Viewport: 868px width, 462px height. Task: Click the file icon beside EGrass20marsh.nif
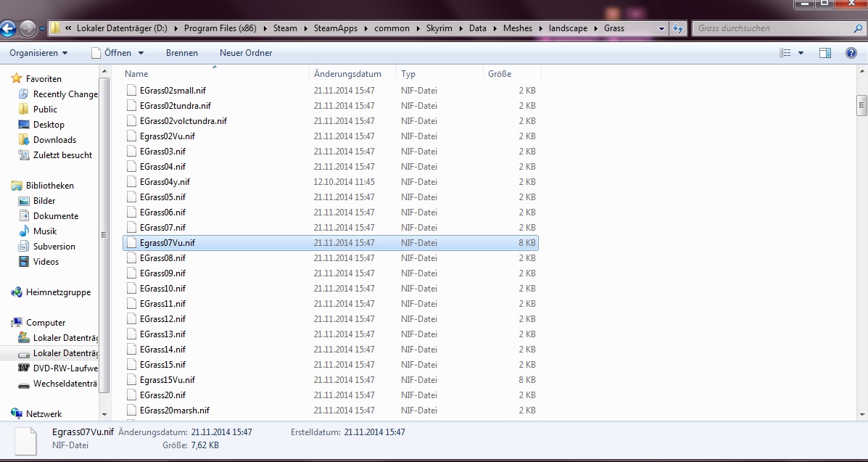click(131, 410)
